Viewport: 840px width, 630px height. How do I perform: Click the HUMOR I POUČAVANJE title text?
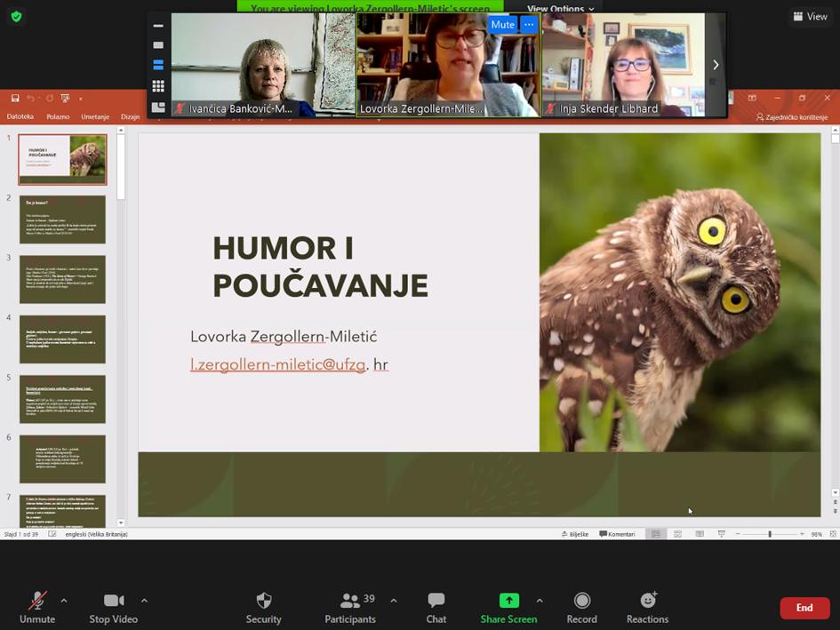(320, 267)
